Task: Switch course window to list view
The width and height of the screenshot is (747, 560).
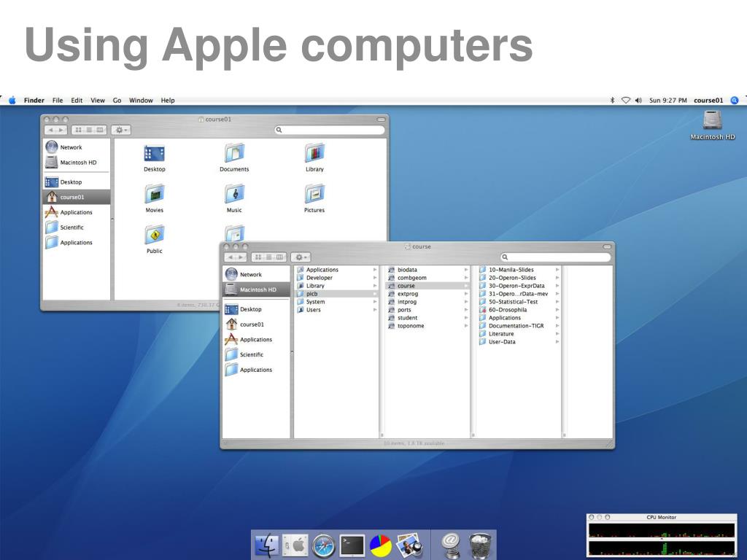Action: click(269, 257)
